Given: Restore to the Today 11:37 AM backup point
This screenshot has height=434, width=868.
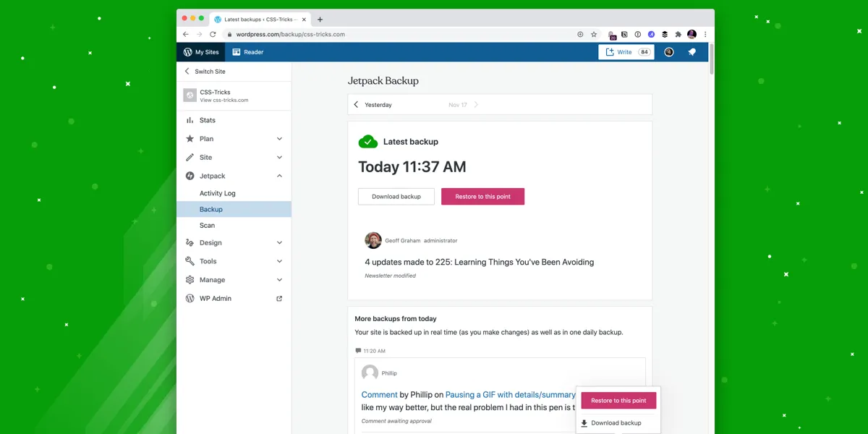Looking at the screenshot, I should pyautogui.click(x=482, y=197).
